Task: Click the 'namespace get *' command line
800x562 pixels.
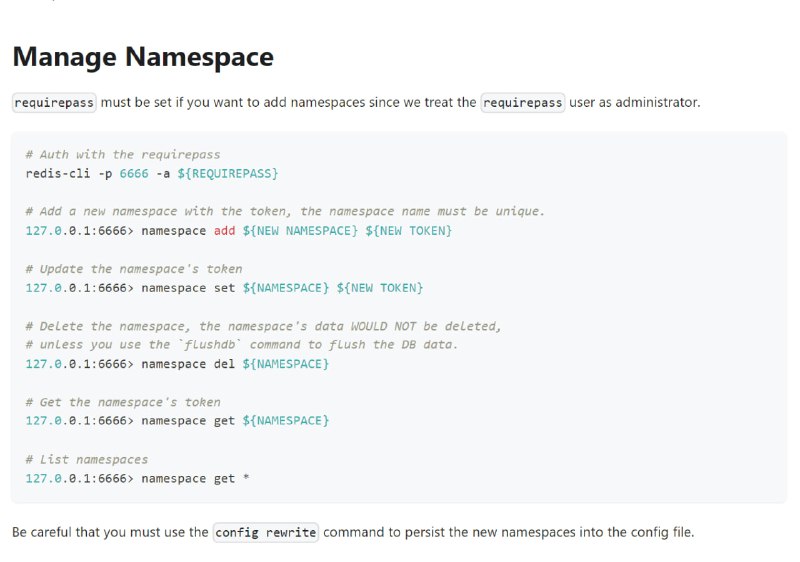Action: (x=137, y=478)
